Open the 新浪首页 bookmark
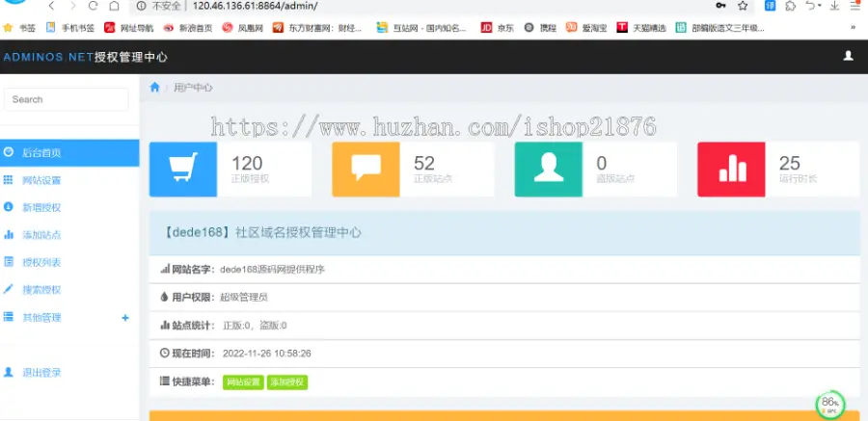 188,28
